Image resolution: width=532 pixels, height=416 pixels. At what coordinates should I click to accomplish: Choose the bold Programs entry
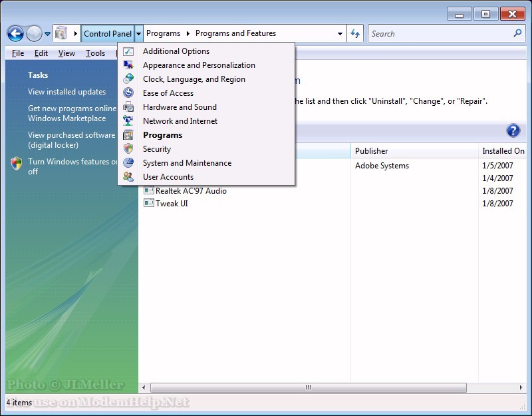coord(206,135)
